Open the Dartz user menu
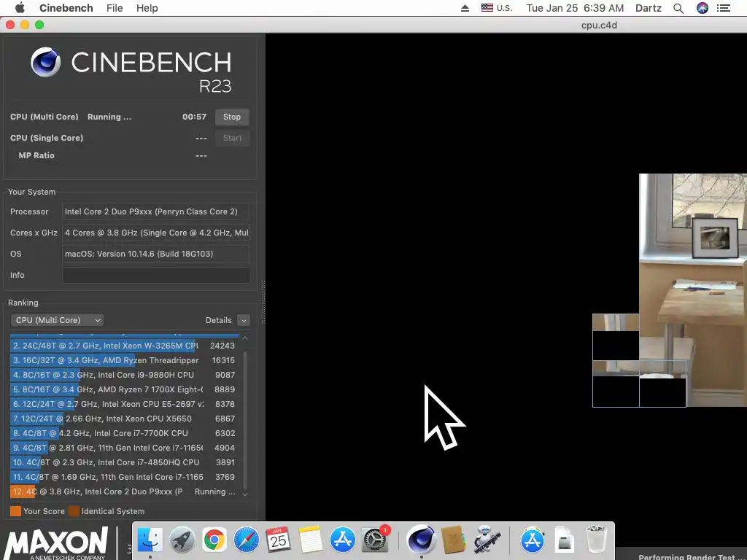This screenshot has width=747, height=560. click(649, 8)
